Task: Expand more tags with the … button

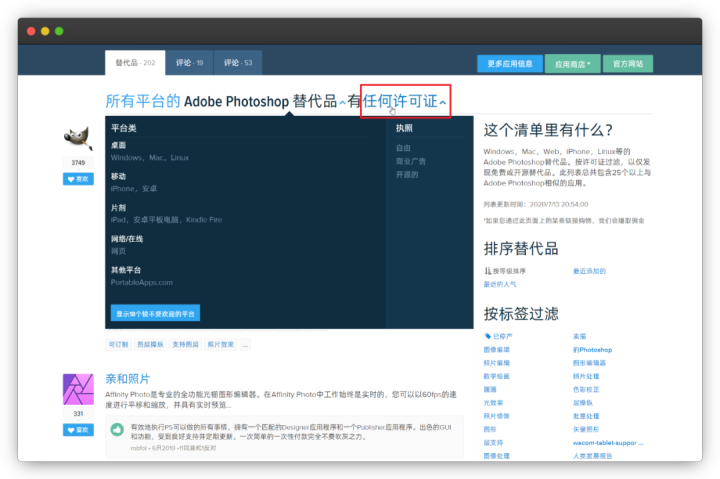Action: click(245, 344)
